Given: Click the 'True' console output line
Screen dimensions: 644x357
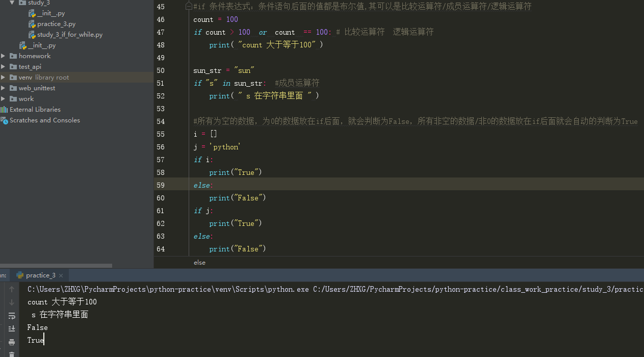Looking at the screenshot, I should [36, 340].
